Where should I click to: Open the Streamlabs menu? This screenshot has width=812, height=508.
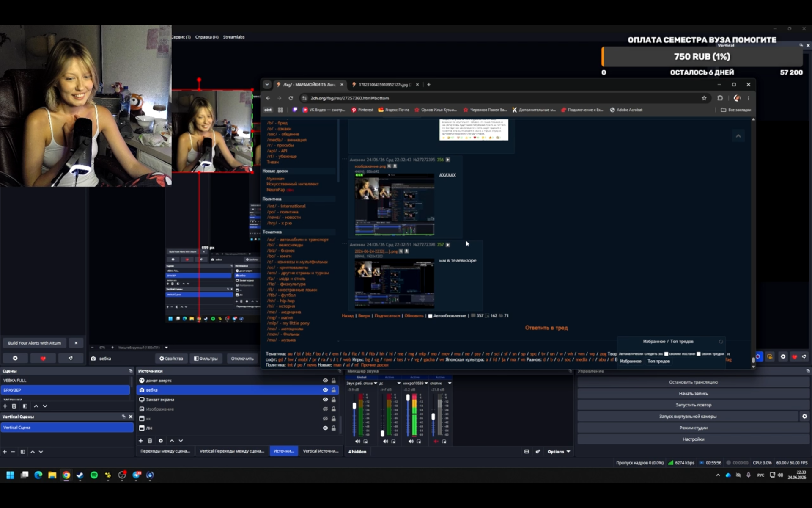[x=234, y=37]
